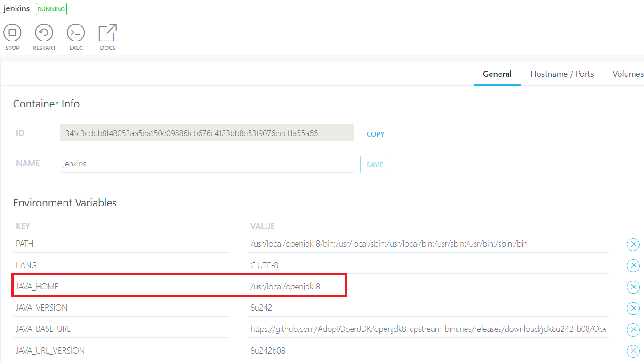Image resolution: width=644 pixels, height=362 pixels.
Task: Click the Environment Variables heading
Action: 65,203
